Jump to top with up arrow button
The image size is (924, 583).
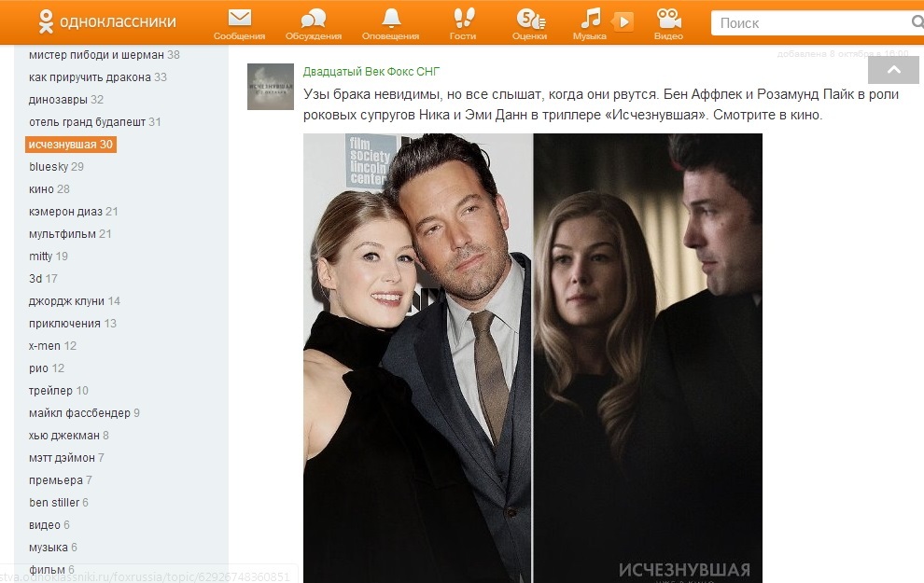tap(893, 69)
